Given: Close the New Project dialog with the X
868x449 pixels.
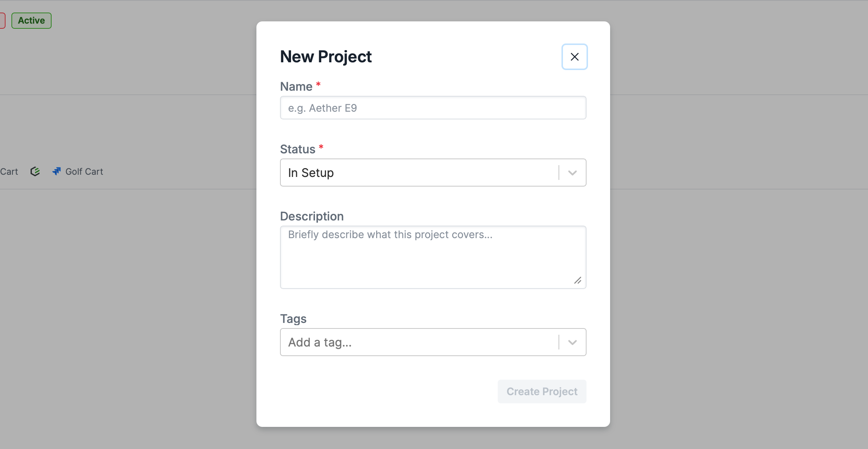Looking at the screenshot, I should [x=574, y=57].
